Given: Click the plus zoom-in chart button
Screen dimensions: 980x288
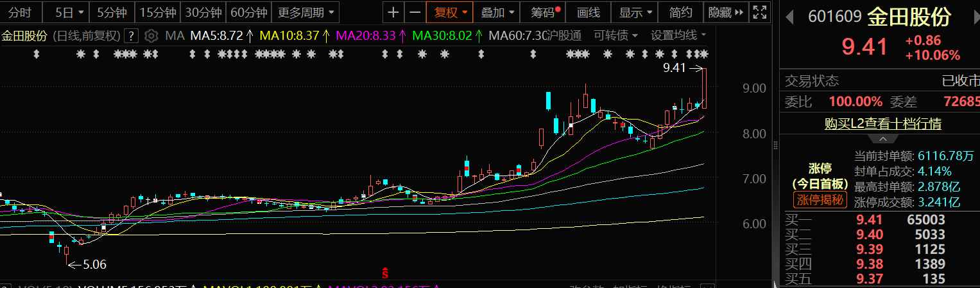Looking at the screenshot, I should (393, 12).
